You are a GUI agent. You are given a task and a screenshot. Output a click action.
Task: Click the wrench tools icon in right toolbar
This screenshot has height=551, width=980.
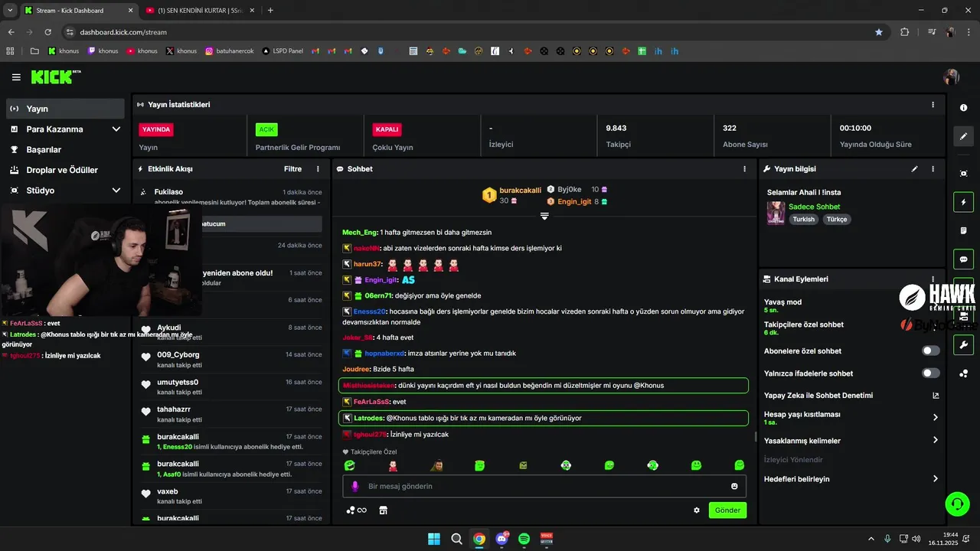[964, 345]
